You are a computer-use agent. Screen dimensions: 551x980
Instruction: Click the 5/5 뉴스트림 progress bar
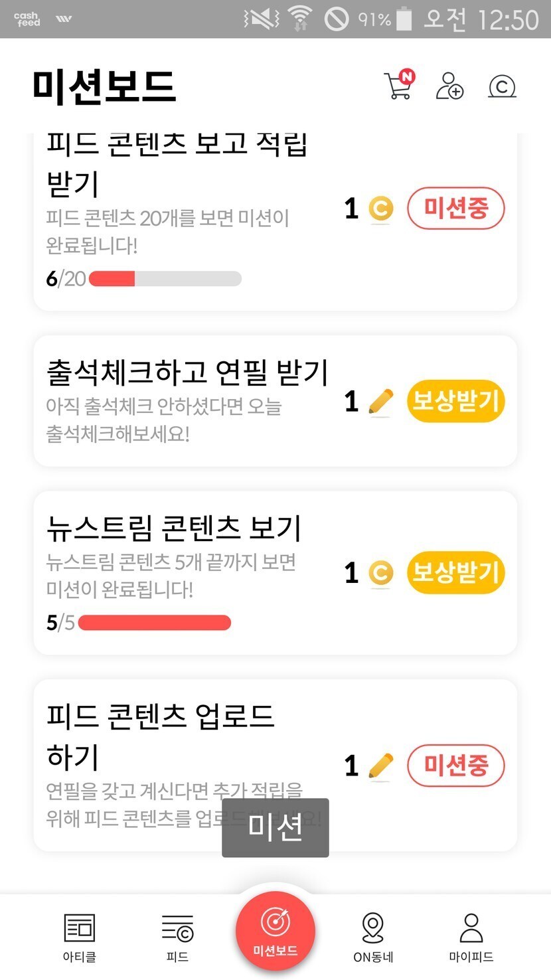pos(154,623)
